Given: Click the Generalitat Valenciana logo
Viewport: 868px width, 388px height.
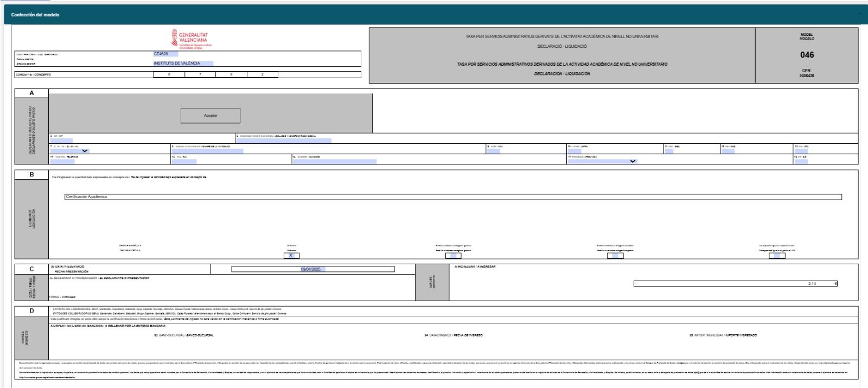Looking at the screenshot, I should click(x=189, y=39).
